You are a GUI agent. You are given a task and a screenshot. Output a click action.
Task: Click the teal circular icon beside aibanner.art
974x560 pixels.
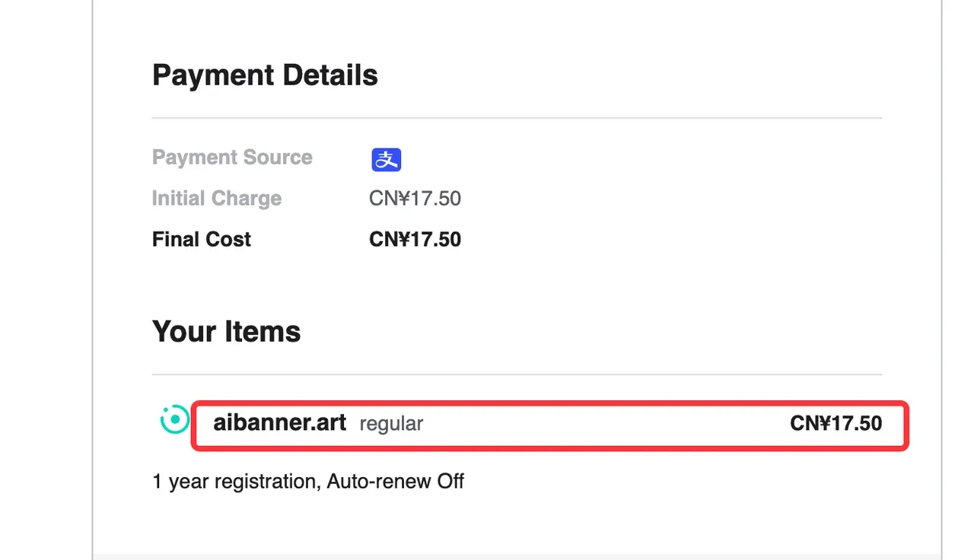click(174, 419)
